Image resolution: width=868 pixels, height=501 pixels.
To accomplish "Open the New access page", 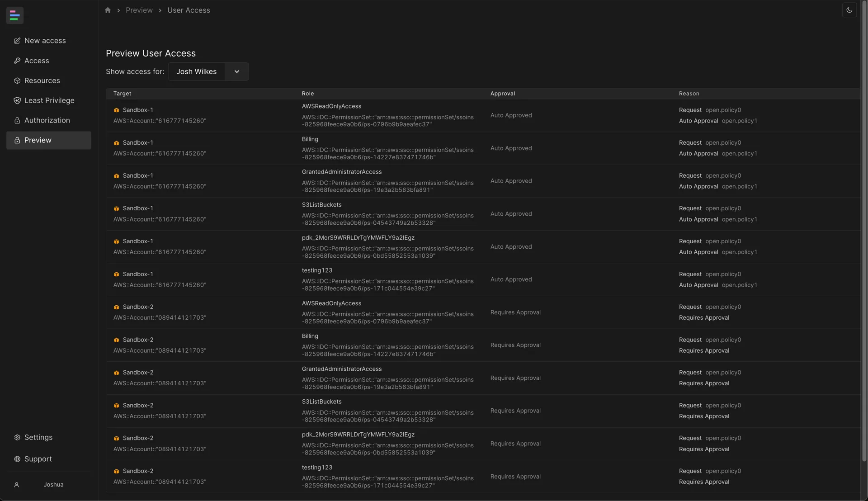I will coord(45,41).
